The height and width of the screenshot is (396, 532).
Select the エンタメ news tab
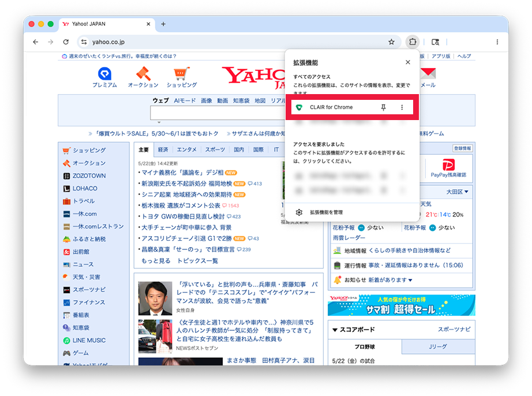coord(186,150)
